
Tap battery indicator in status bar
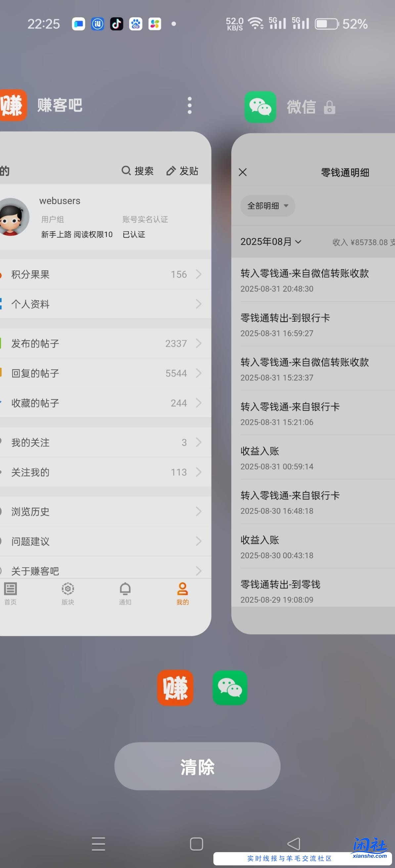click(327, 24)
